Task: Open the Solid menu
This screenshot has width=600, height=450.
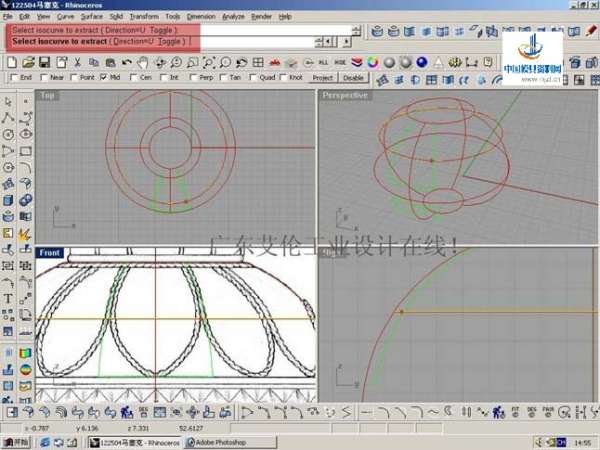Action: pos(116,16)
